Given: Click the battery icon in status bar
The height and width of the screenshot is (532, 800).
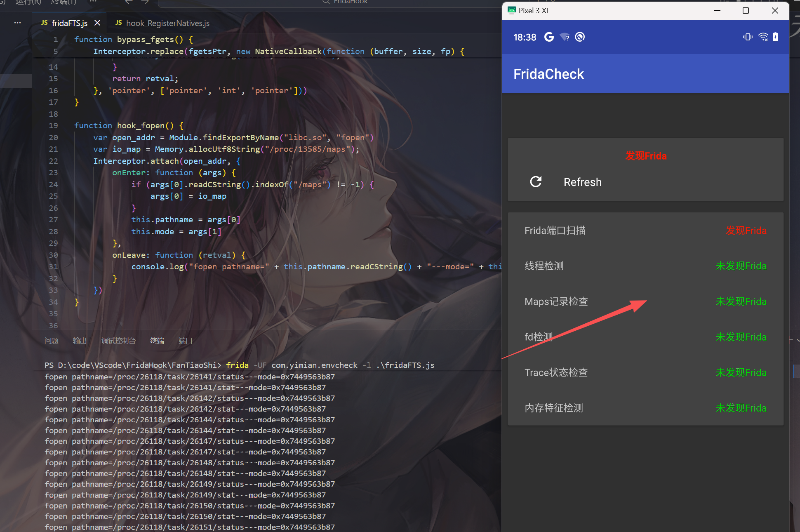Looking at the screenshot, I should click(x=775, y=37).
